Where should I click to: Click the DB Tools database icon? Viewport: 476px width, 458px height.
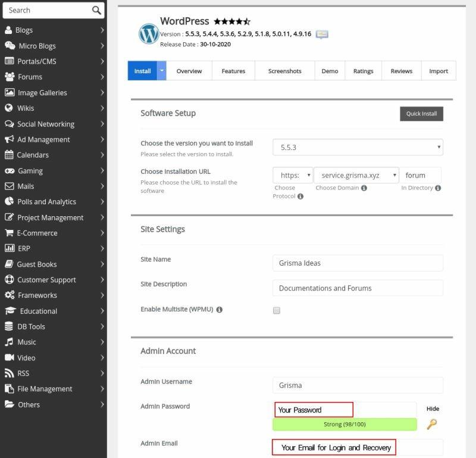click(x=9, y=326)
